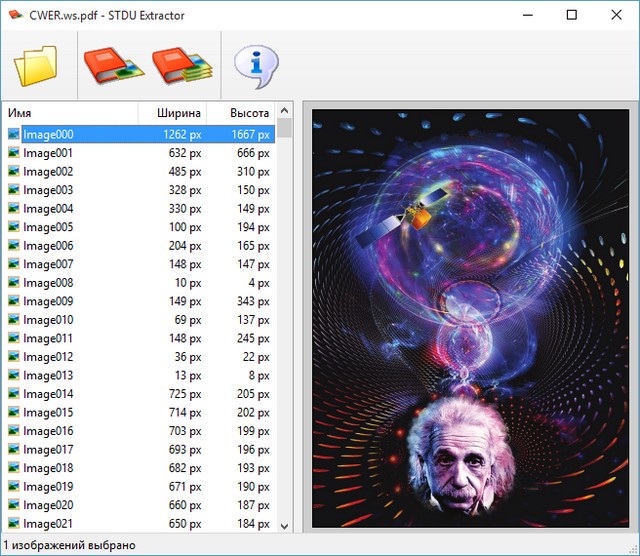The width and height of the screenshot is (640, 556).
Task: Sort list by Ширина column header
Action: (171, 112)
